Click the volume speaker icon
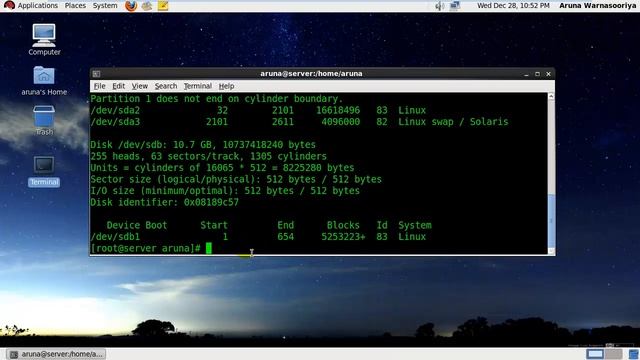The height and width of the screenshot is (360, 640). (439, 6)
